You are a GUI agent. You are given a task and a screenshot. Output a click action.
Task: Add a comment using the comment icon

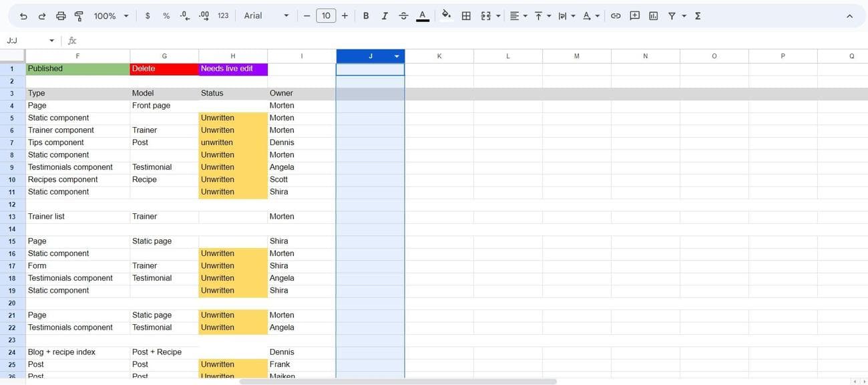click(x=634, y=16)
